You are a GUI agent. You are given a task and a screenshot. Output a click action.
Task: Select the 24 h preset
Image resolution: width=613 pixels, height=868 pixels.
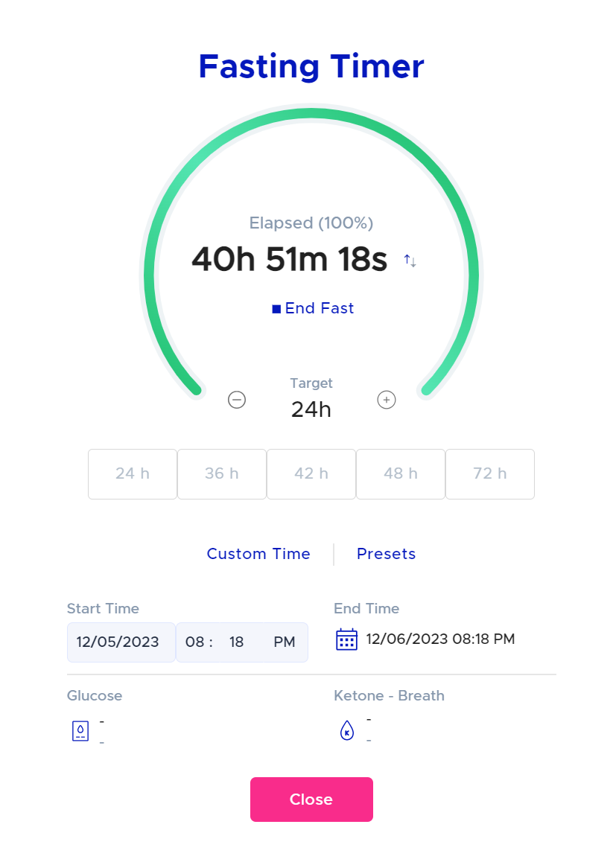[132, 474]
